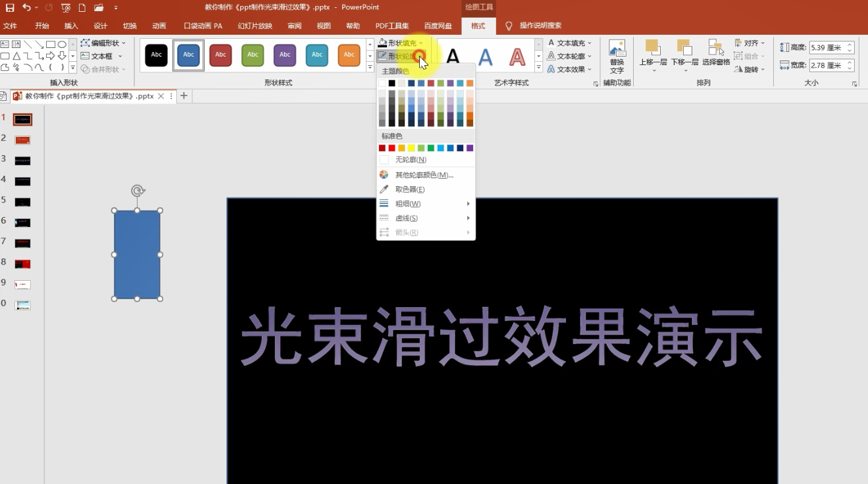Open the Customize Quick Access Toolbar arrow
Viewport: 868px width, 484px height.
(116, 8)
